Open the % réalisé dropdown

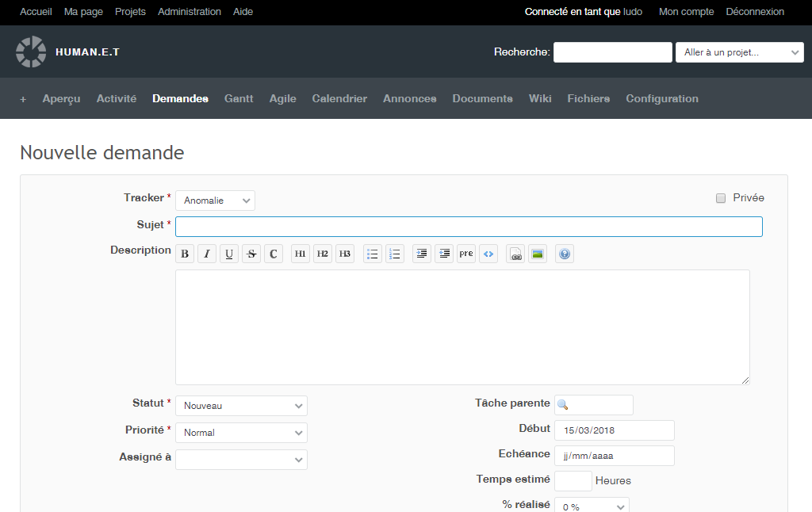pyautogui.click(x=592, y=506)
